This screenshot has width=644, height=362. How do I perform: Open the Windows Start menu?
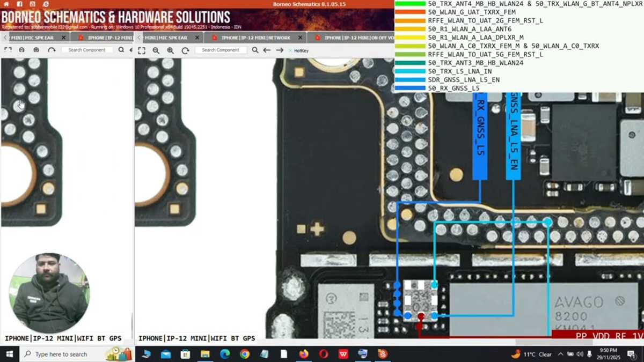9,354
